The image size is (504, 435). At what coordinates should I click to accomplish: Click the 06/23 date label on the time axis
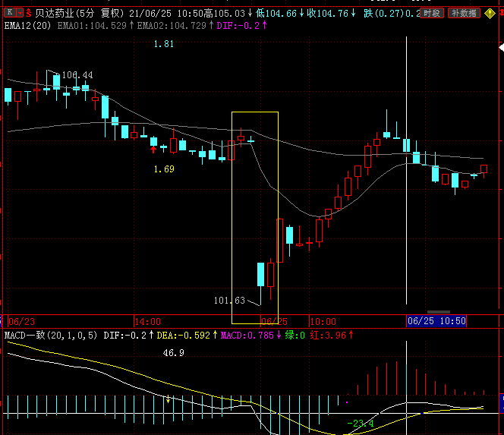[x=21, y=322]
